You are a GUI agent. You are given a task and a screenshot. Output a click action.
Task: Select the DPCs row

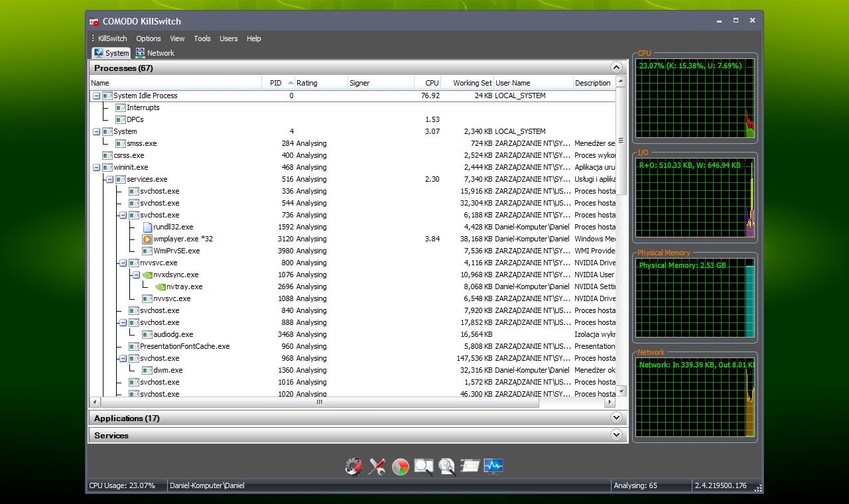point(353,119)
